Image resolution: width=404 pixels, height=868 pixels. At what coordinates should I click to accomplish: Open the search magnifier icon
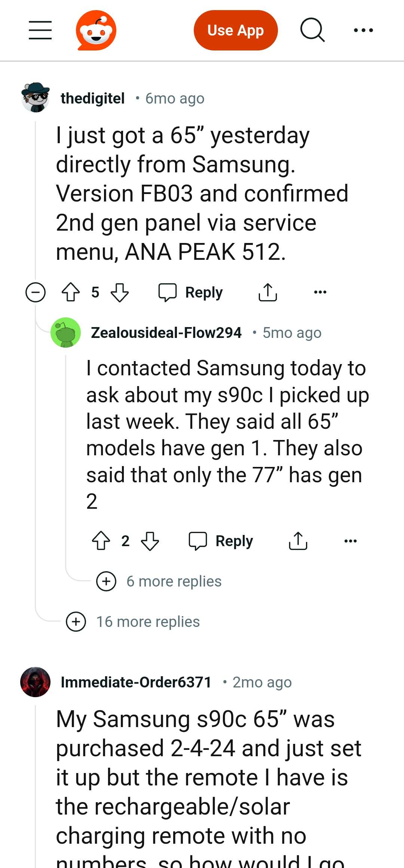coord(312,30)
